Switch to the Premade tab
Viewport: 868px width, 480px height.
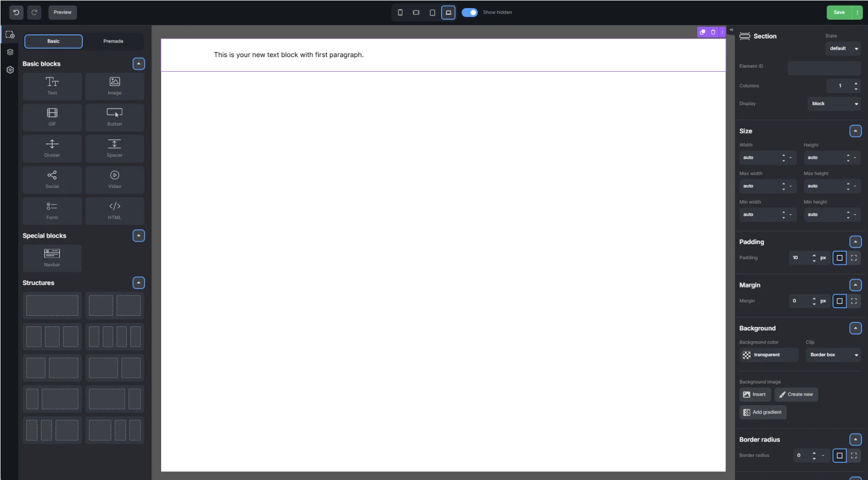tap(113, 41)
